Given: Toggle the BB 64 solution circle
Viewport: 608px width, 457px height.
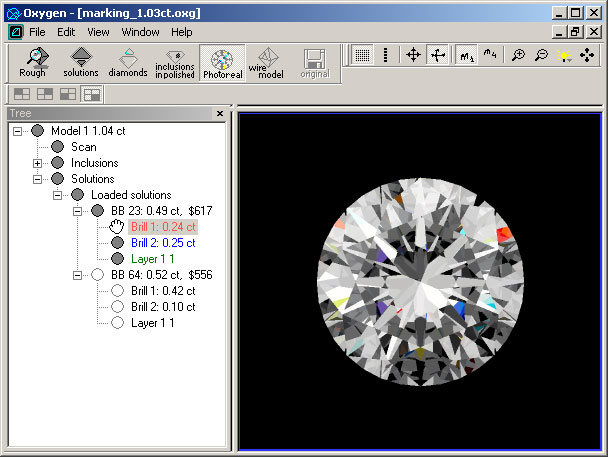Looking at the screenshot, I should coord(97,275).
